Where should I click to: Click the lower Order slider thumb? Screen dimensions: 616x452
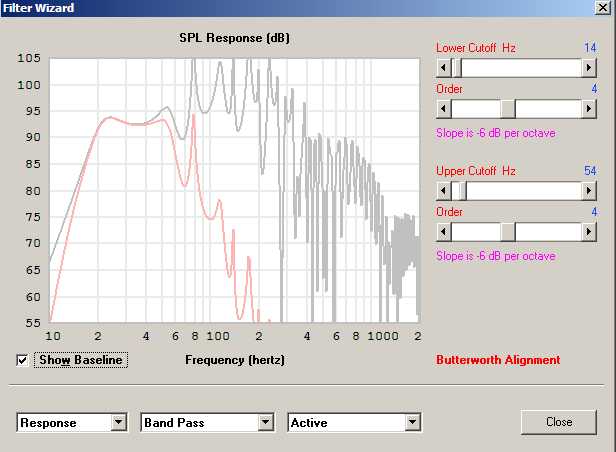click(x=508, y=109)
